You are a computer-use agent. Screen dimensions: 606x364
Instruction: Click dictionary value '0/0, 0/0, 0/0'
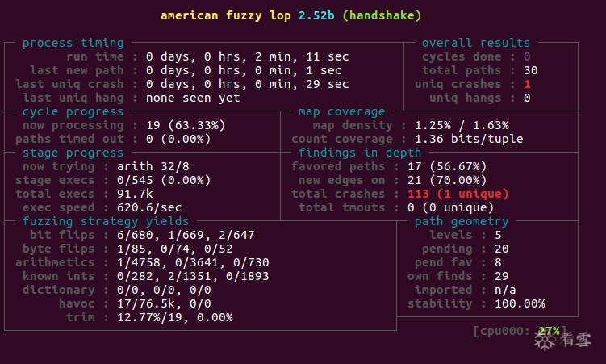(x=164, y=290)
